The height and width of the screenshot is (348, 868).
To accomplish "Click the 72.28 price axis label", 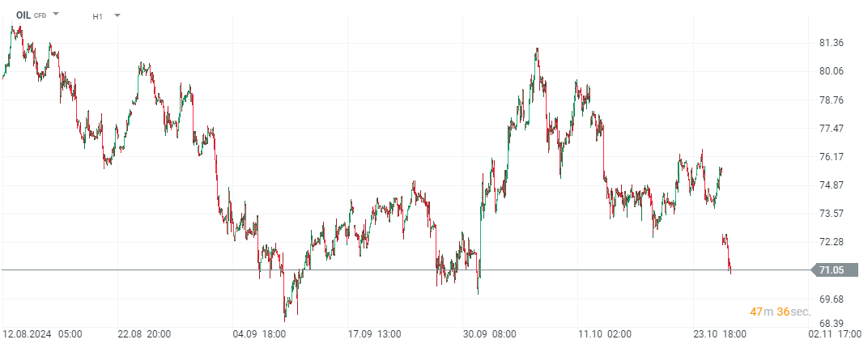I will [x=832, y=242].
